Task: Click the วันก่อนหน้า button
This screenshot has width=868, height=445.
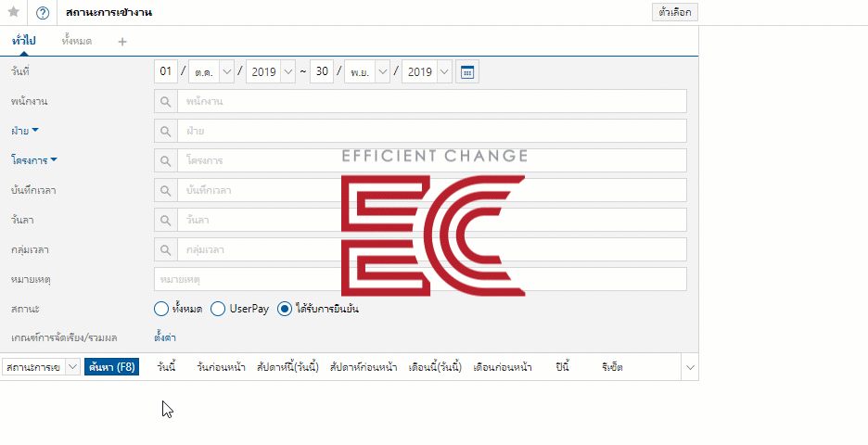Action: click(221, 367)
